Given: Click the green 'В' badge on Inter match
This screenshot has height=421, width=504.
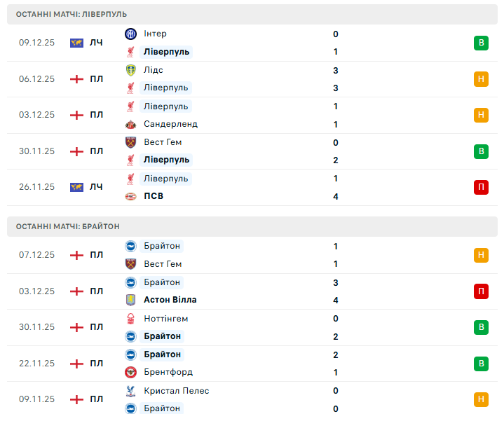Looking at the screenshot, I should click(x=481, y=43).
